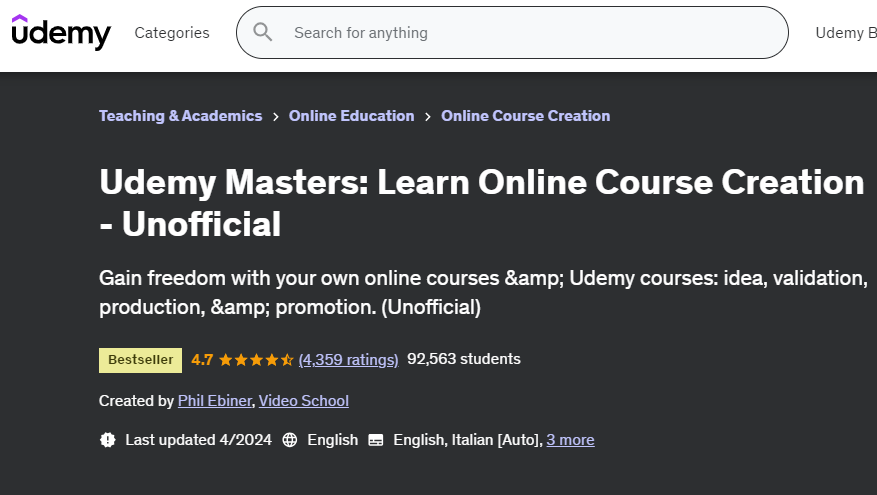
Task: Click the Udemy logo
Action: pos(61,33)
